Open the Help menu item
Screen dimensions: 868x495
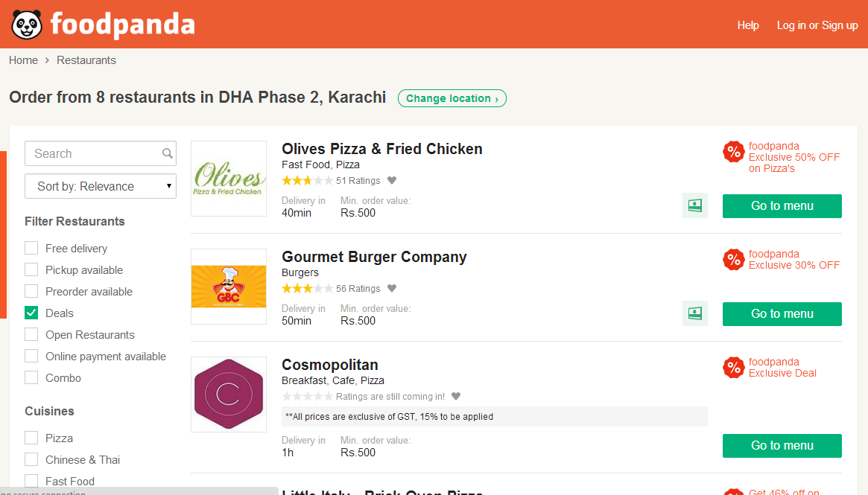748,25
